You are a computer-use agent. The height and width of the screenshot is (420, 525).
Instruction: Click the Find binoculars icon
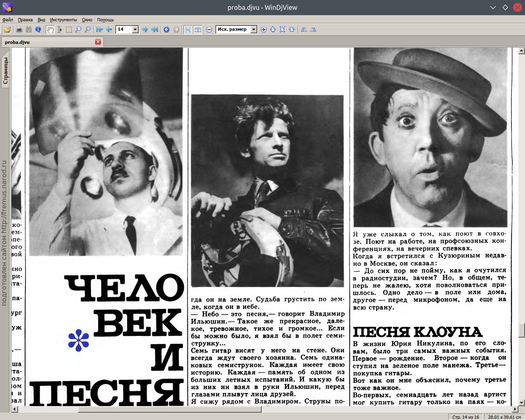click(x=28, y=30)
